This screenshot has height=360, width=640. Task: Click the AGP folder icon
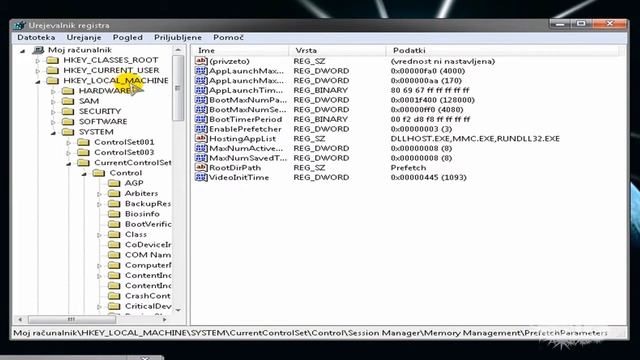pos(114,183)
